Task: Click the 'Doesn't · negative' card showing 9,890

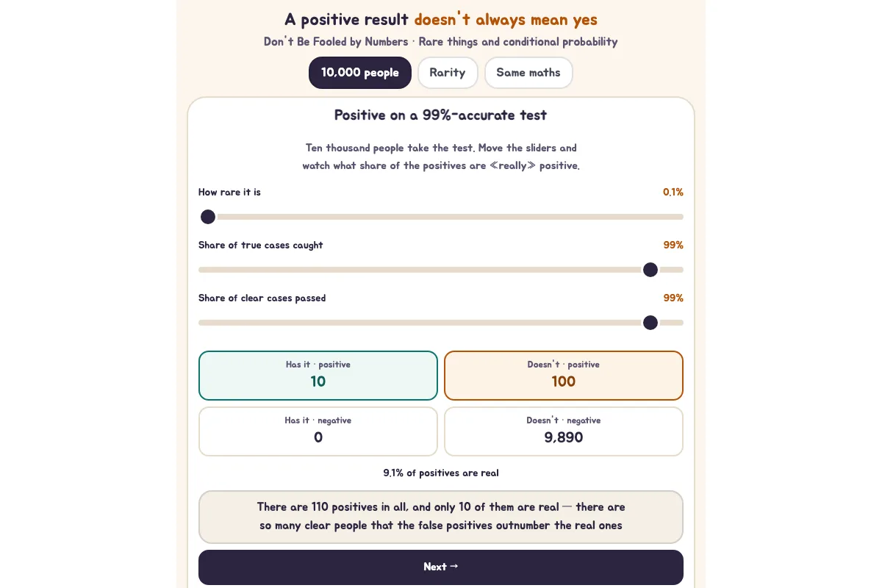Action: point(564,431)
